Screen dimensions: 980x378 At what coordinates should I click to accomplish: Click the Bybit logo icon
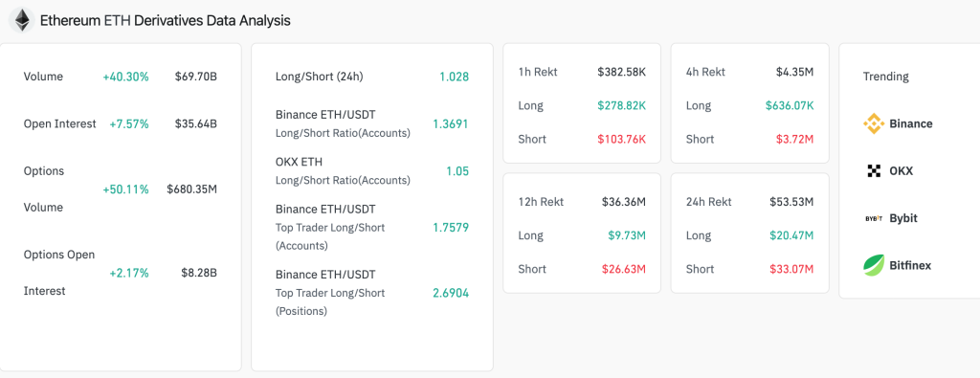click(874, 218)
